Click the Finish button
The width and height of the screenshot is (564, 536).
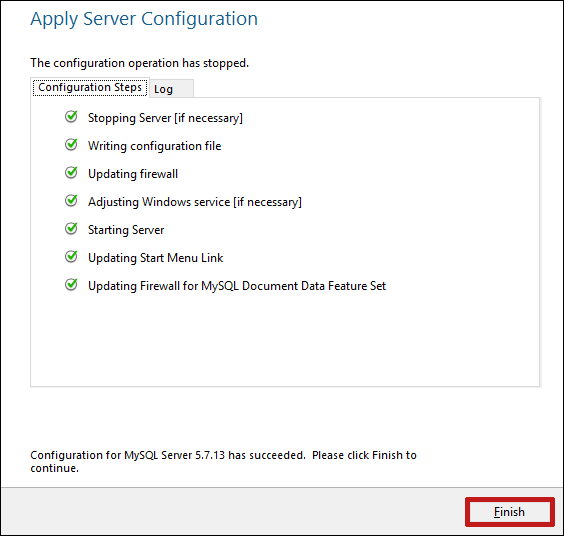click(x=509, y=512)
